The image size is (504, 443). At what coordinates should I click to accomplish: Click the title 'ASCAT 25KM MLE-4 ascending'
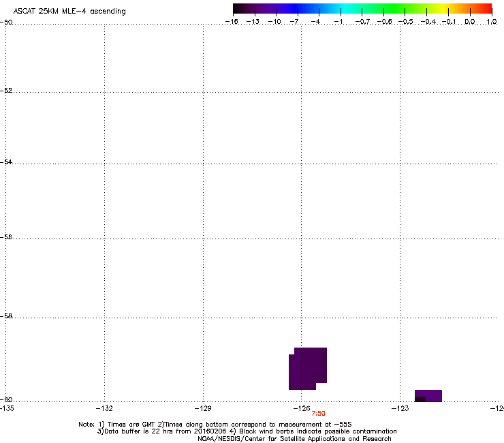[69, 12]
